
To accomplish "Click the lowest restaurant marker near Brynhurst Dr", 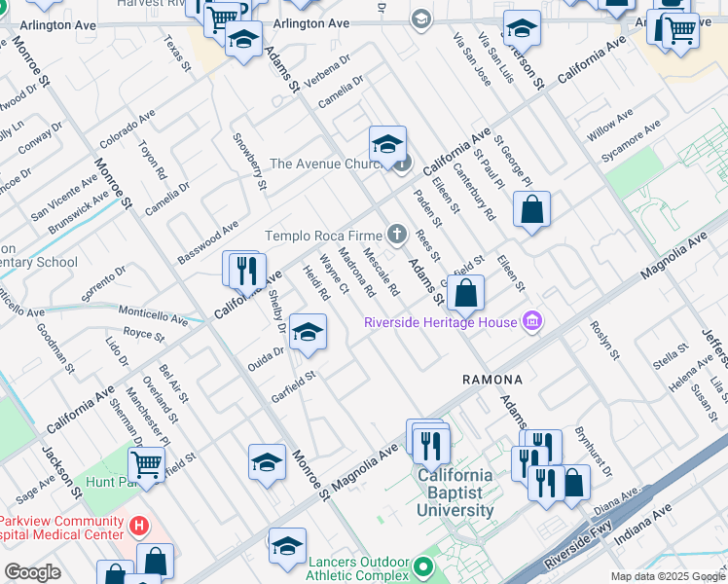I will 546,486.
